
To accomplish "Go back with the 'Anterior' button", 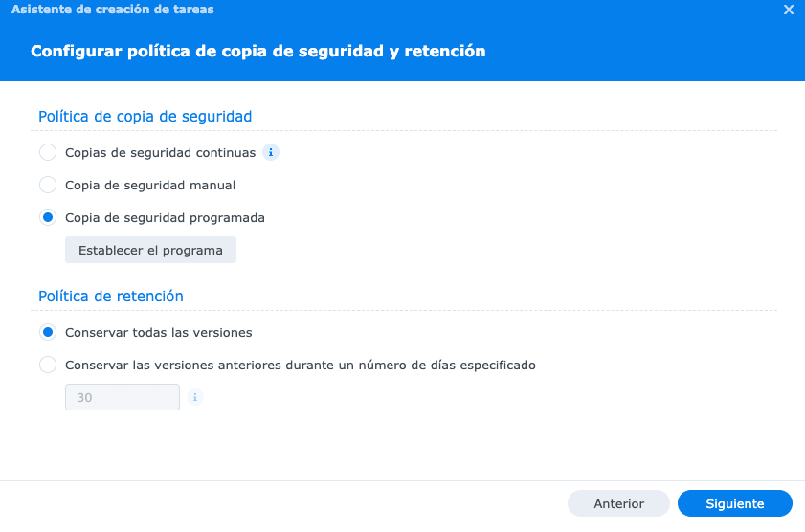I will 618,503.
